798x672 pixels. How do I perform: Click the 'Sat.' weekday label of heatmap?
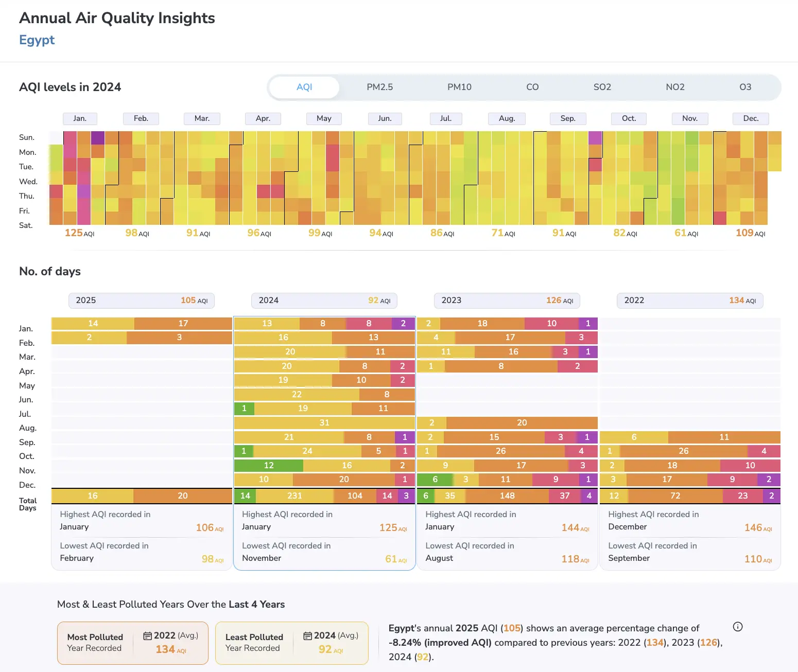click(26, 225)
